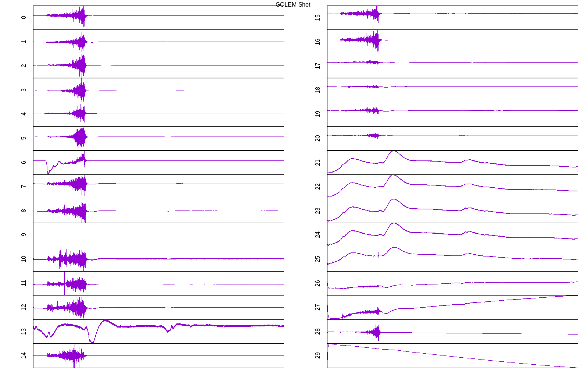The height and width of the screenshot is (368, 588).
Task: Click the channel 27 rising trace plot
Action: [x=452, y=307]
